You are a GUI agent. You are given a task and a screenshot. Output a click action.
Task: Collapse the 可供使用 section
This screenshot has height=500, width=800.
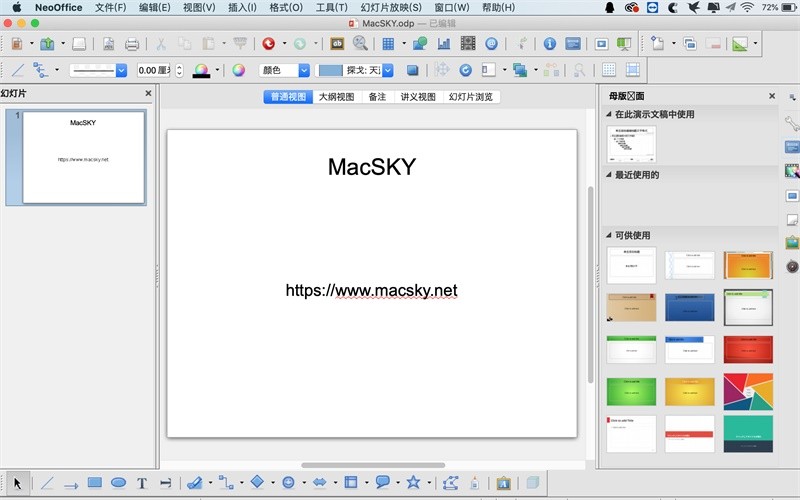click(609, 235)
